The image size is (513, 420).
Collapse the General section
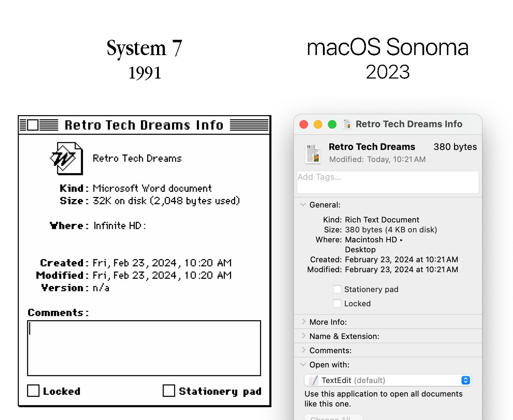click(303, 205)
